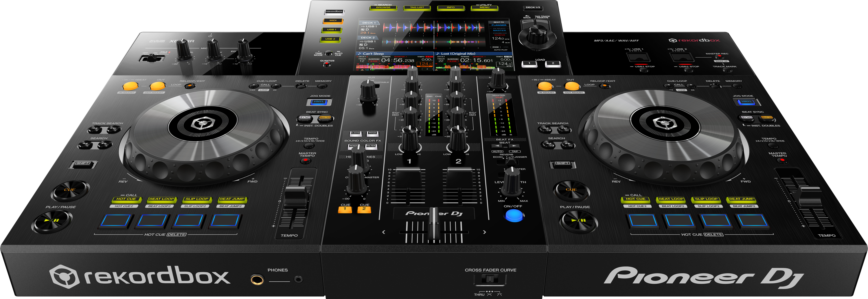
Task: Select HOT CUE pad mode on right deck
Action: [635, 200]
